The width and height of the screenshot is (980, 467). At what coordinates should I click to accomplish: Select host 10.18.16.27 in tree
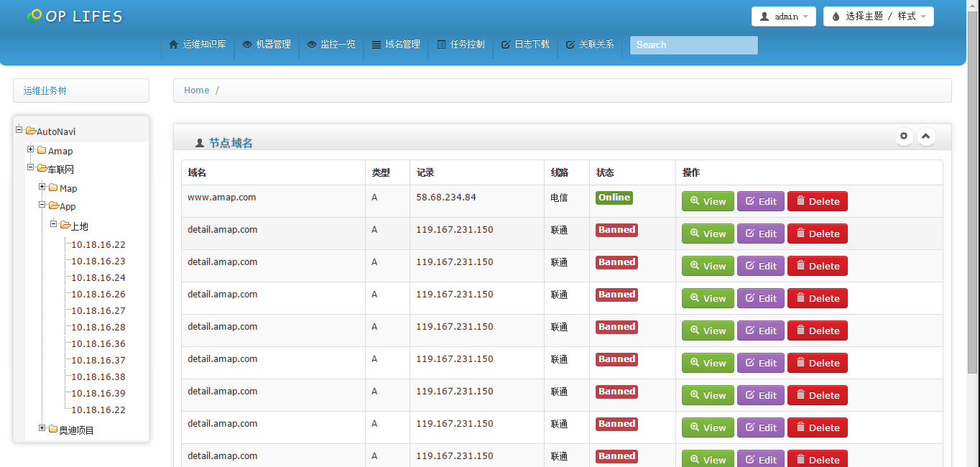98,311
